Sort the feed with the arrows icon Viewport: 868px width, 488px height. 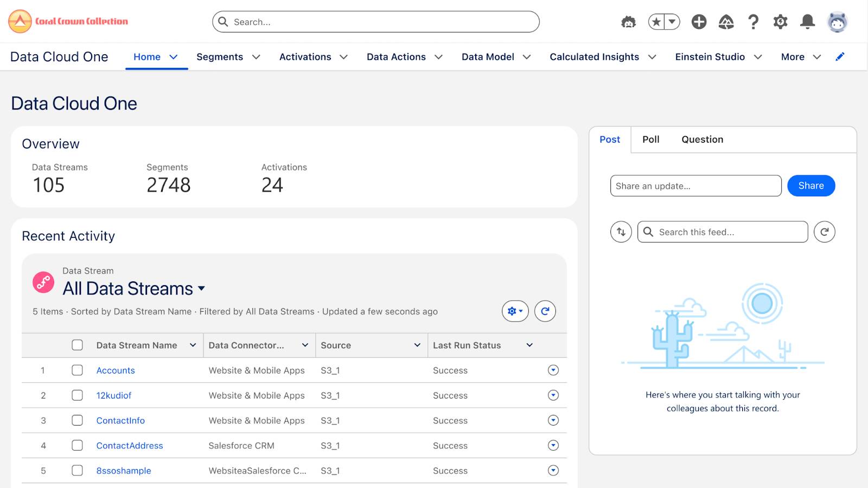[x=621, y=232]
